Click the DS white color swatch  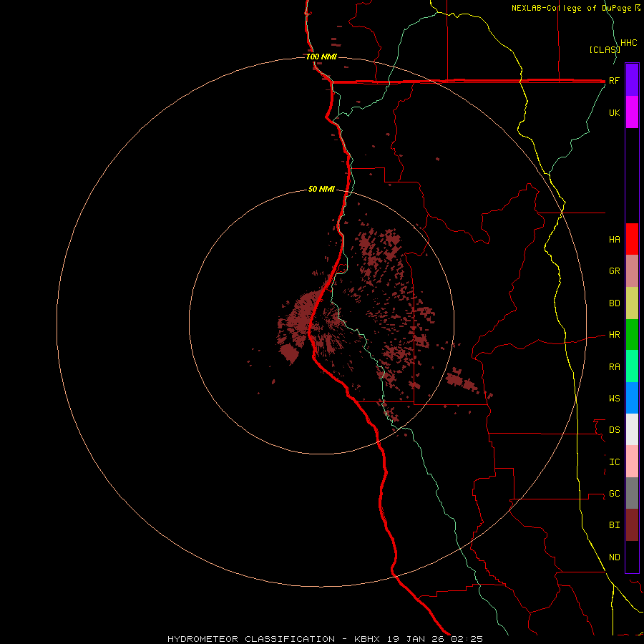coord(632,429)
